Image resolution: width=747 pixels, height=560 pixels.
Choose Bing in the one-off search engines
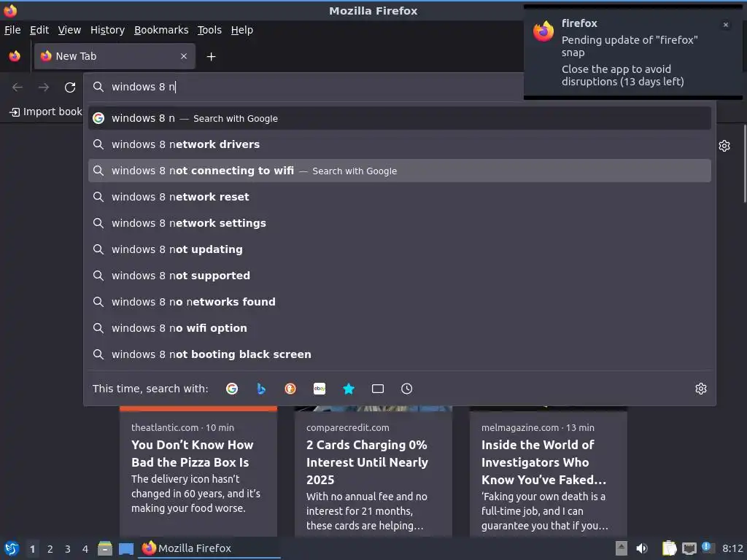tap(261, 389)
